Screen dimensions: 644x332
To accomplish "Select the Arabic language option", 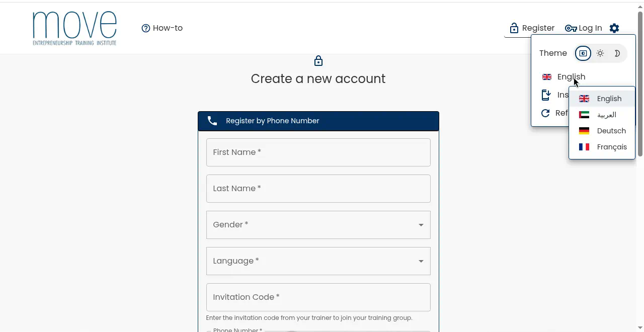I will (x=602, y=115).
